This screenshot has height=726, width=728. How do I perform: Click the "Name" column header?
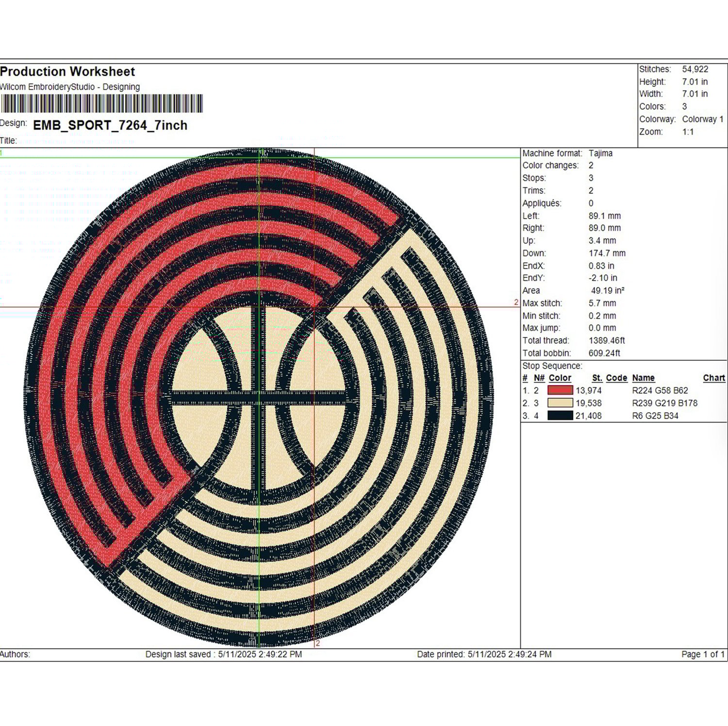(x=644, y=378)
